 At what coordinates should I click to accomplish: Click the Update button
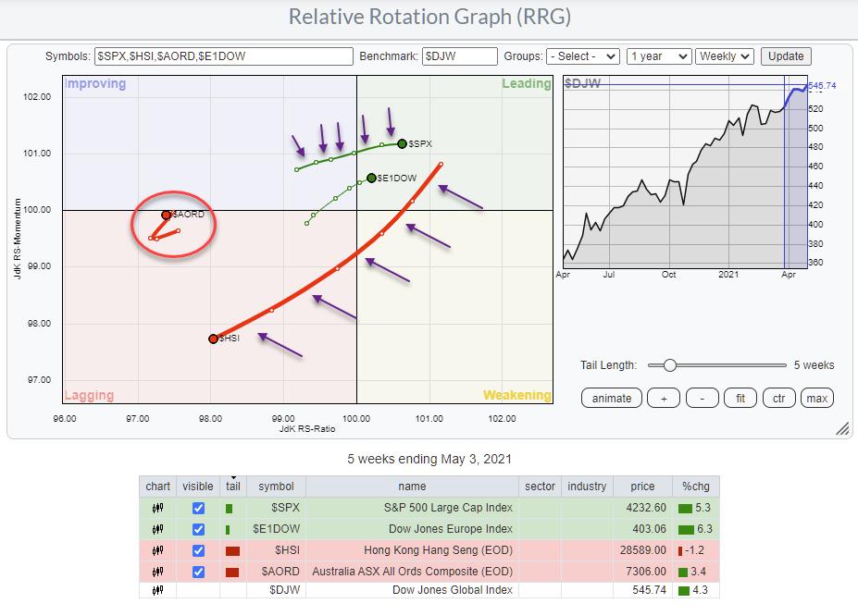click(786, 56)
